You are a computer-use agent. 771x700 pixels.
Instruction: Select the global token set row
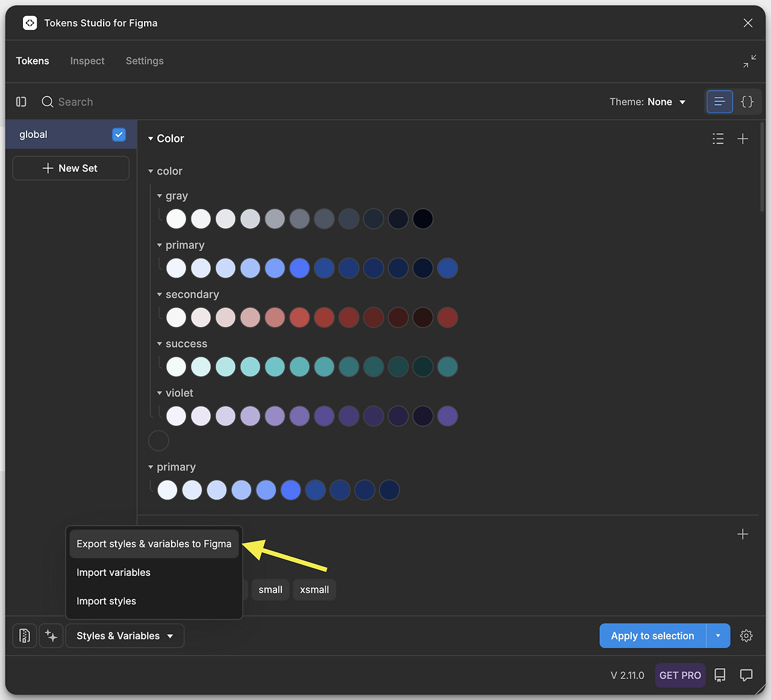click(71, 134)
